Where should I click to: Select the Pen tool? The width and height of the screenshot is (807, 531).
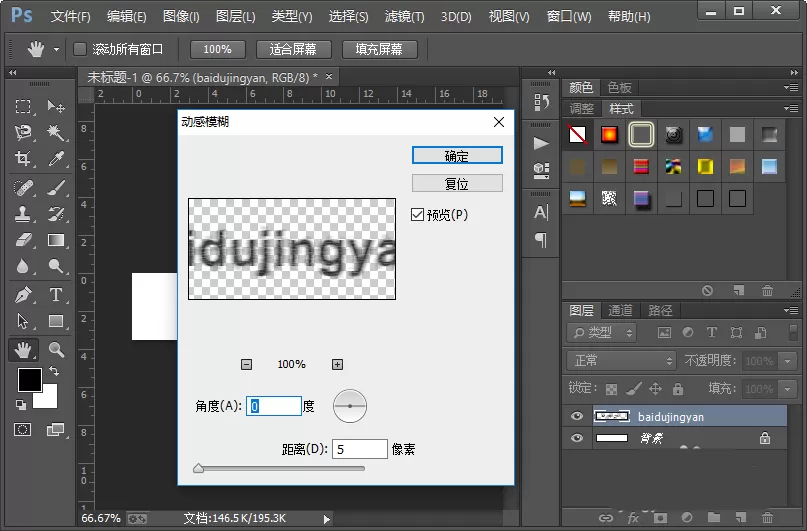coord(23,295)
